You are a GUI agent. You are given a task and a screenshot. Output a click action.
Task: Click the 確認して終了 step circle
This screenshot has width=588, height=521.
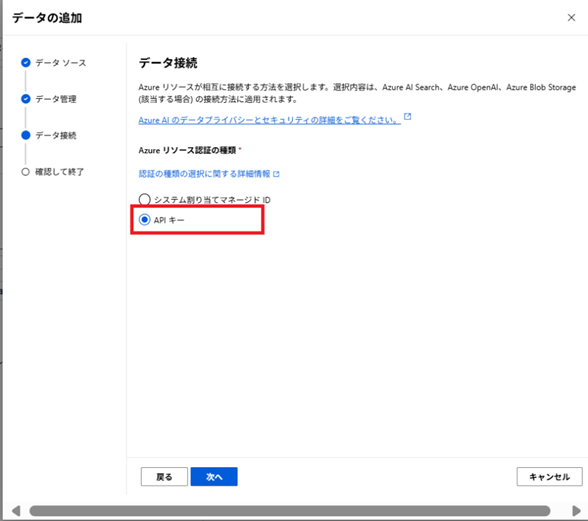[26, 172]
